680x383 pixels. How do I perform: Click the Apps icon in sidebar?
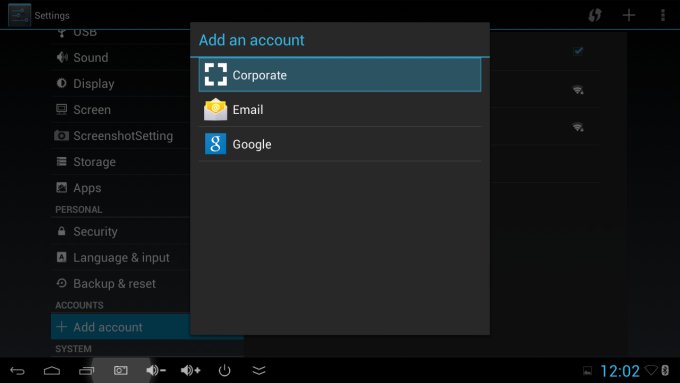tap(62, 187)
